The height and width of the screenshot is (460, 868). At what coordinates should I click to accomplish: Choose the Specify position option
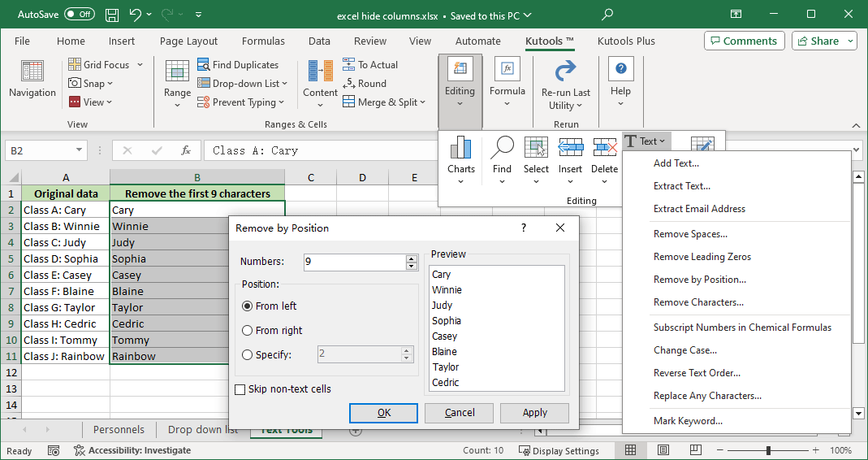[x=248, y=354]
